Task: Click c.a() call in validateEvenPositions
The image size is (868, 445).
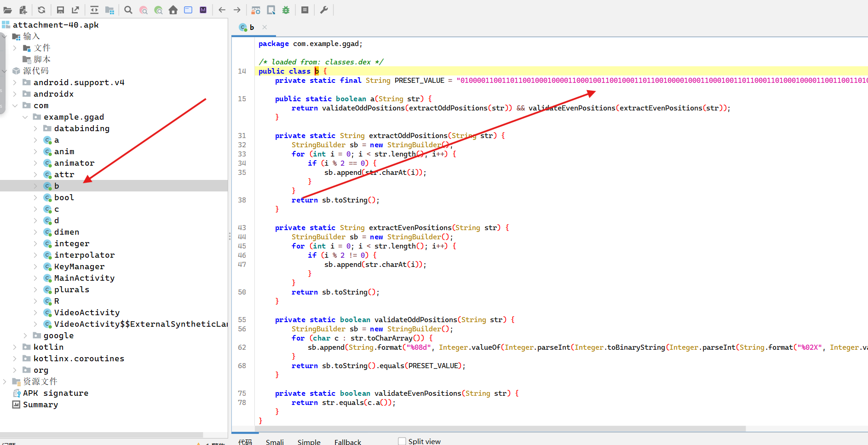Action: 379,403
